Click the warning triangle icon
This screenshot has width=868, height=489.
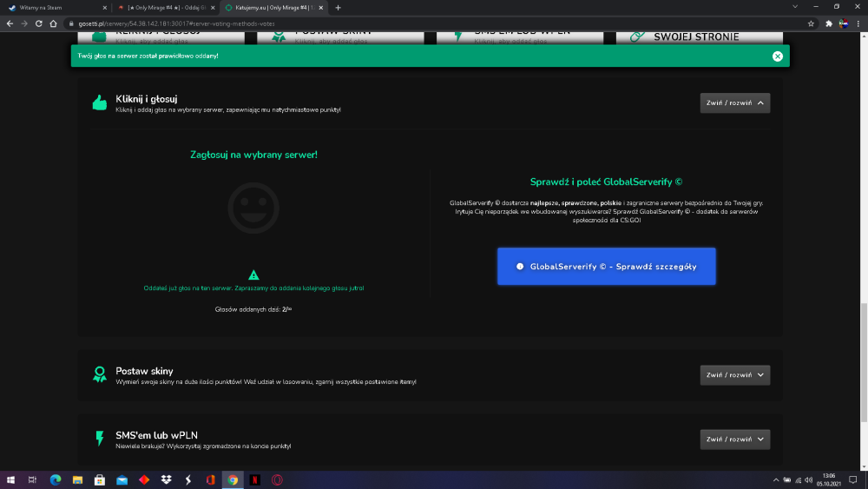[253, 274]
